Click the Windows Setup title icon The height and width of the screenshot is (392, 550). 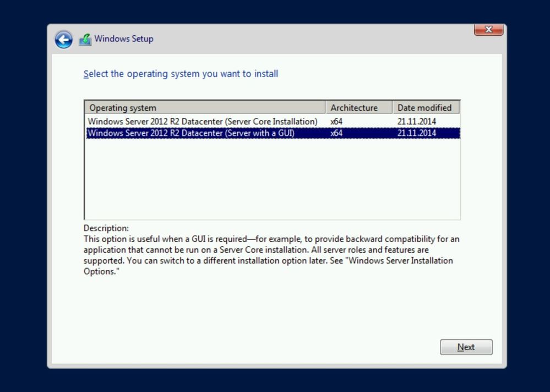click(85, 40)
